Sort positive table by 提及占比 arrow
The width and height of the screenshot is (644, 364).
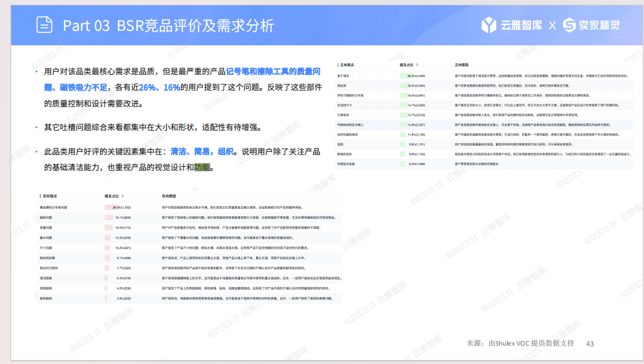tap(417, 65)
